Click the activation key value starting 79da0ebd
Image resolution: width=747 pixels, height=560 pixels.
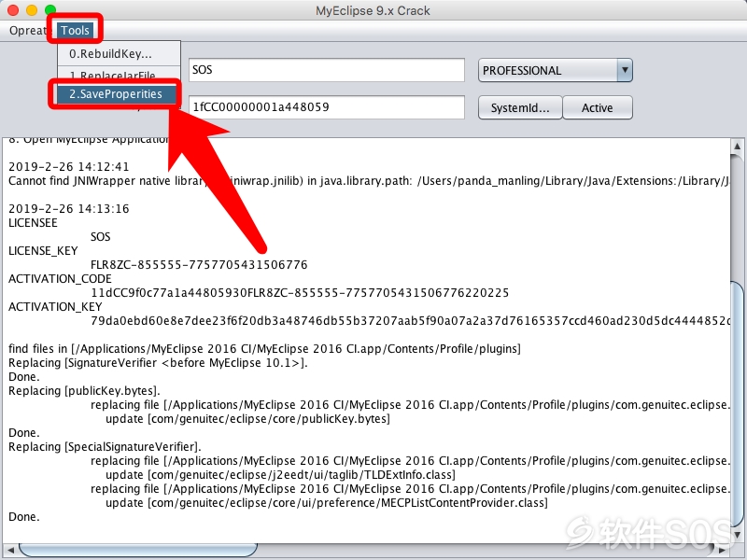pyautogui.click(x=410, y=321)
